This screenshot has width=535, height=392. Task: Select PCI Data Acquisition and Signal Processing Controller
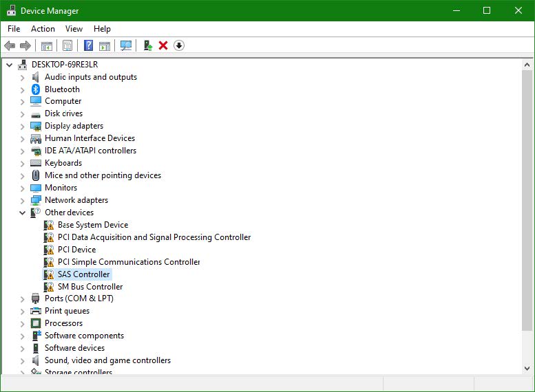(154, 237)
